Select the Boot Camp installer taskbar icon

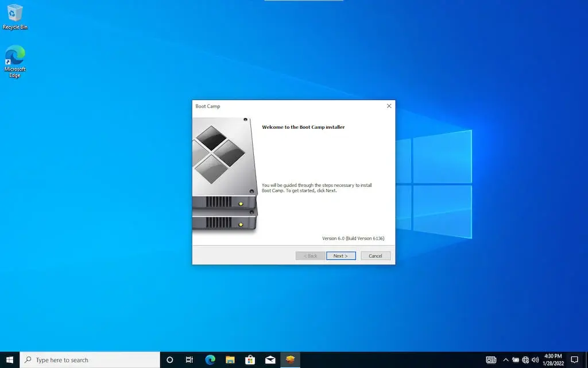click(x=290, y=360)
